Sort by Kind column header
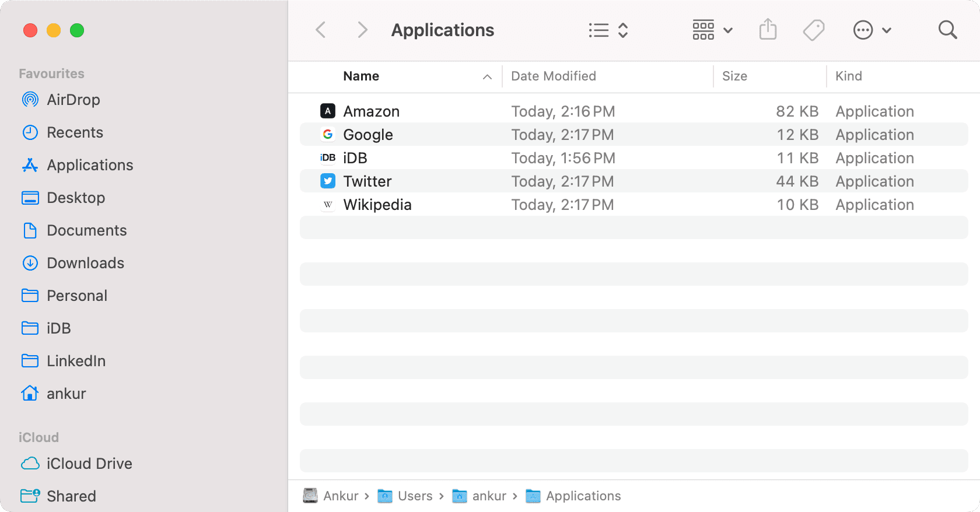 point(848,76)
